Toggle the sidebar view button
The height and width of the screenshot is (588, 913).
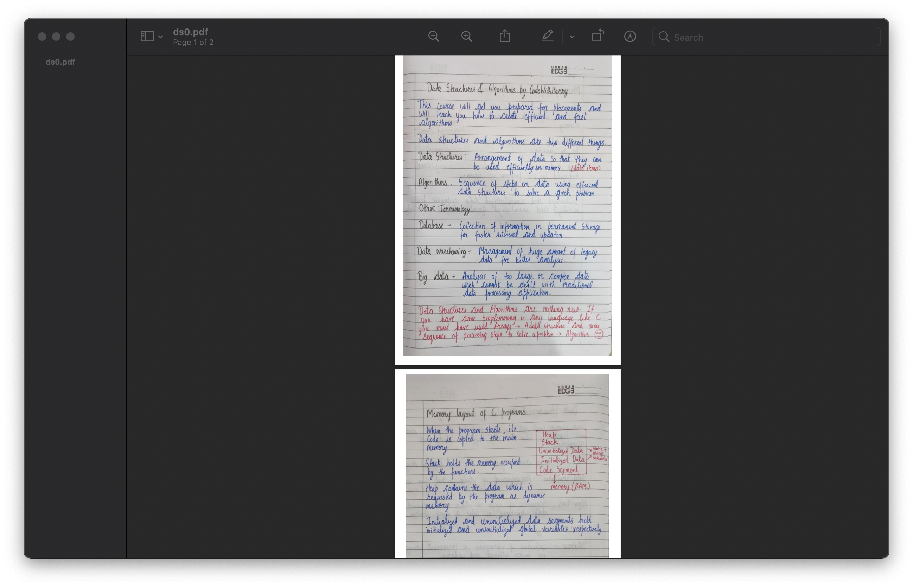(147, 37)
